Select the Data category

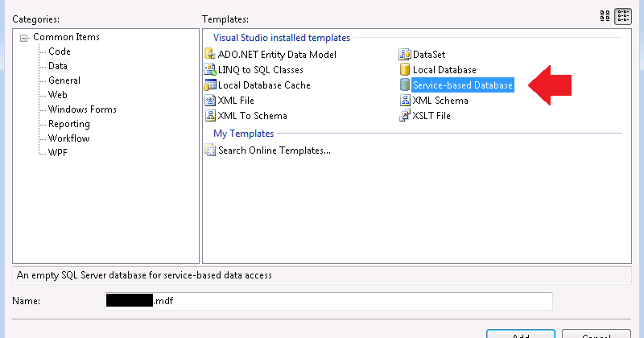(57, 66)
